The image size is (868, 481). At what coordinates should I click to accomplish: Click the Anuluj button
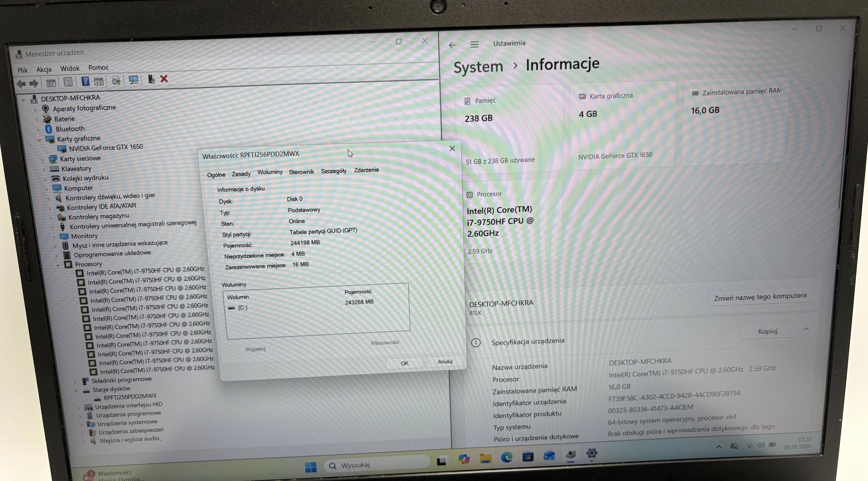click(445, 361)
